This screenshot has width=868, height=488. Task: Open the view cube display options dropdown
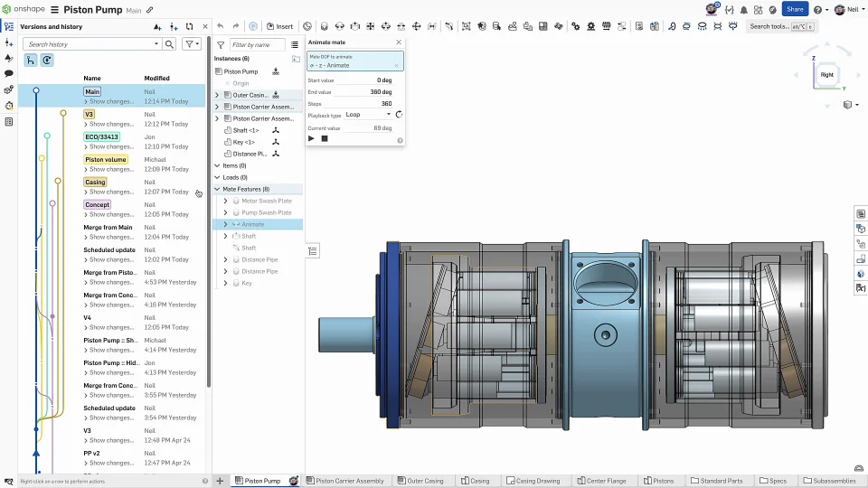pos(850,105)
